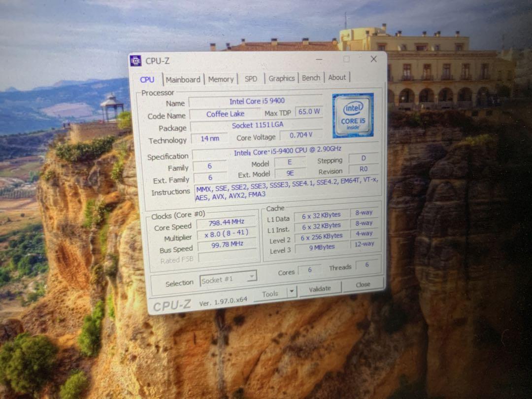Image resolution: width=532 pixels, height=399 pixels.
Task: Open the Socket #1 selection dropdown
Action: click(228, 279)
